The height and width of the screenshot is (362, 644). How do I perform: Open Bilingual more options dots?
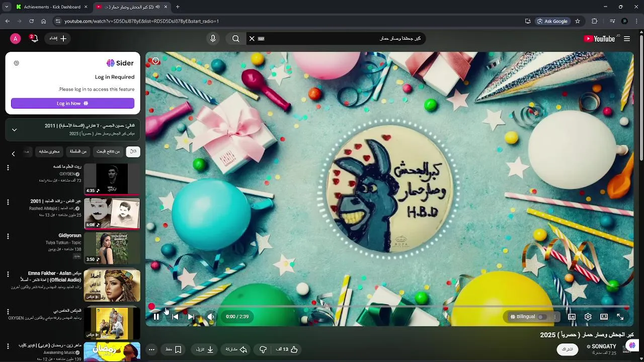point(555,317)
